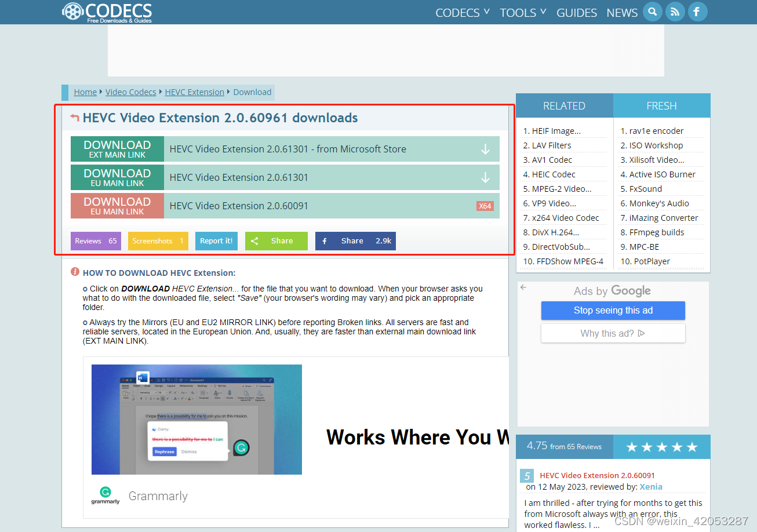Open DivX H.264... related link
The image size is (757, 532).
(x=555, y=232)
